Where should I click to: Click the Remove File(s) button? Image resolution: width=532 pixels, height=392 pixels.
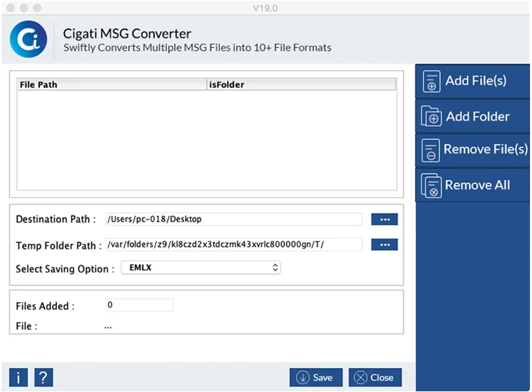473,150
